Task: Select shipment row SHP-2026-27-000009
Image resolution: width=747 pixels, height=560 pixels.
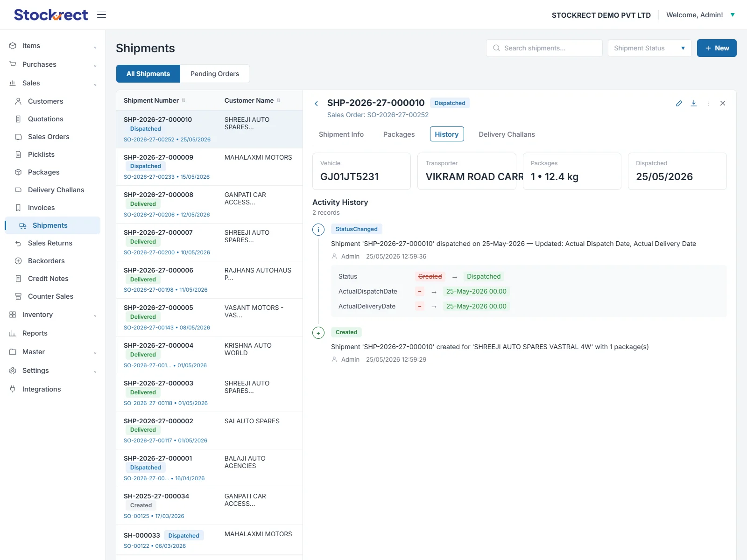Action: click(209, 167)
